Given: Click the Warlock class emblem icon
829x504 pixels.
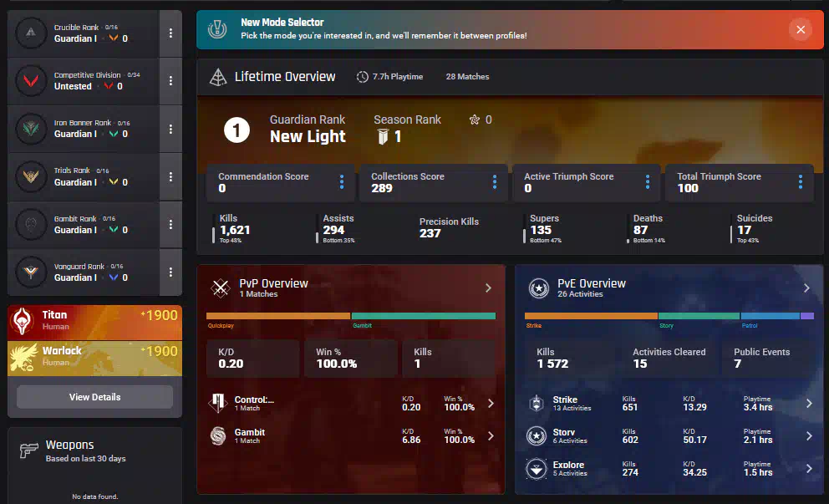Looking at the screenshot, I should click(23, 358).
